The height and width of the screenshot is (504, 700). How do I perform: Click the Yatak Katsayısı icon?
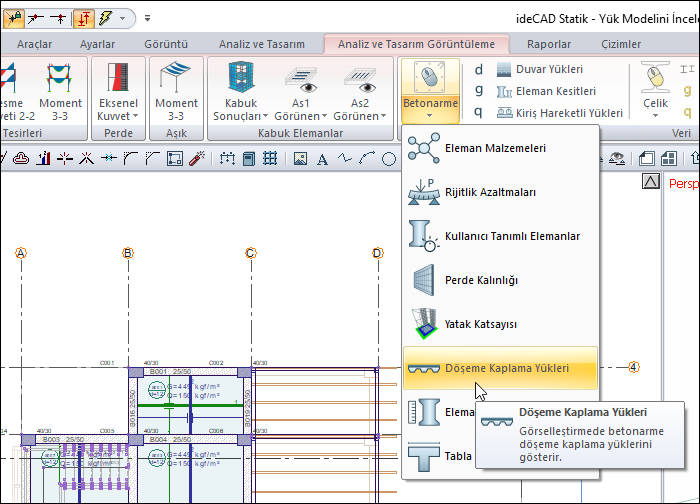(424, 324)
